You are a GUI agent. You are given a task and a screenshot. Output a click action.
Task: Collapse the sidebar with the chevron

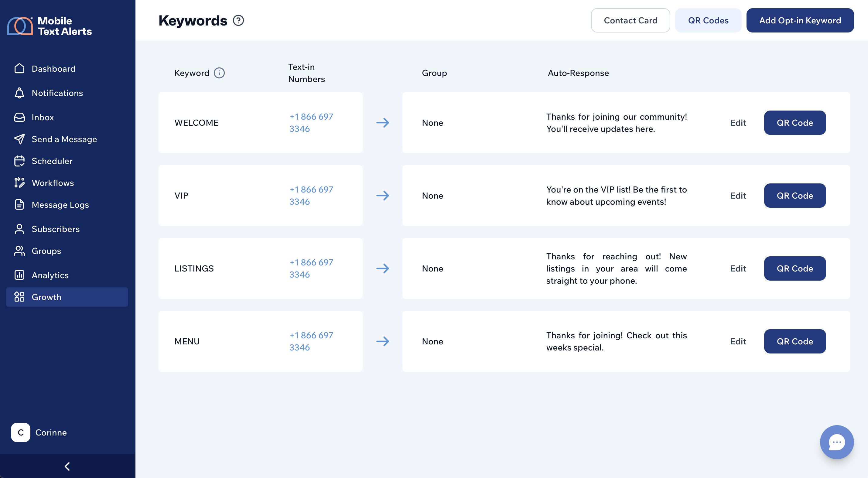[67, 466]
